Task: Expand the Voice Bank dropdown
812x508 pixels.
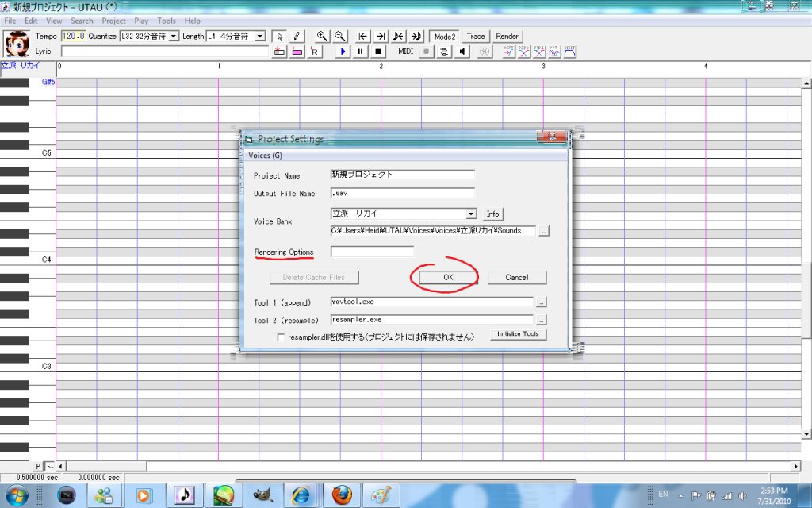Action: pyautogui.click(x=471, y=214)
